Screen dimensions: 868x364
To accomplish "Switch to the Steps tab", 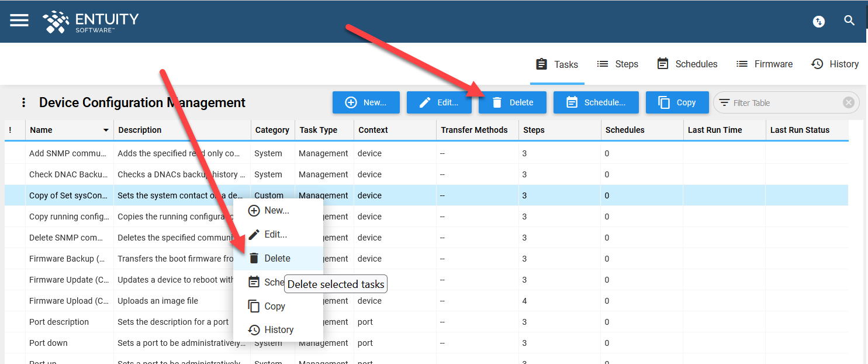I will tap(617, 64).
